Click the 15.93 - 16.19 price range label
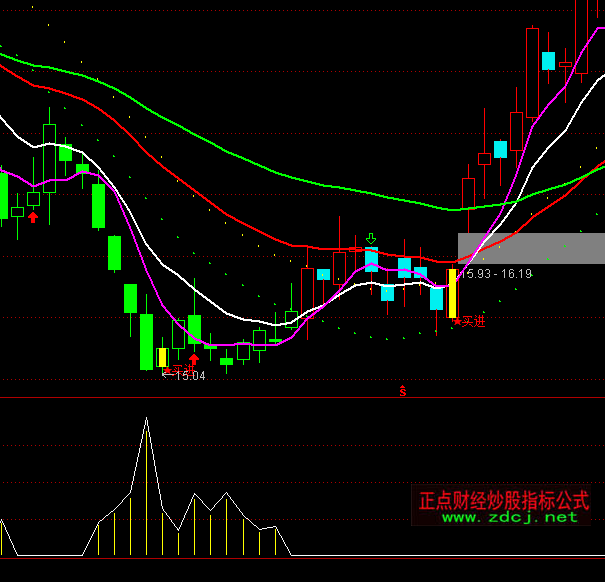The height and width of the screenshot is (582, 605). (x=495, y=273)
